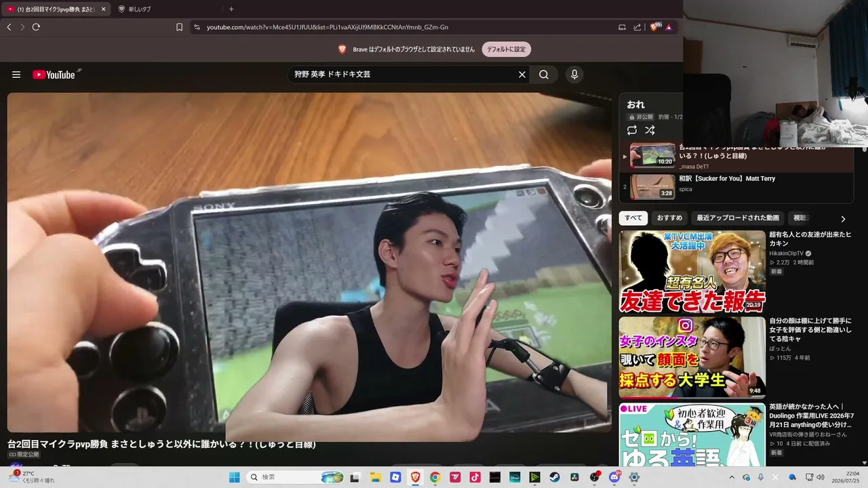Open the LIVE ゼロからゆる英語 thumbnail
The image size is (868, 488).
692,434
